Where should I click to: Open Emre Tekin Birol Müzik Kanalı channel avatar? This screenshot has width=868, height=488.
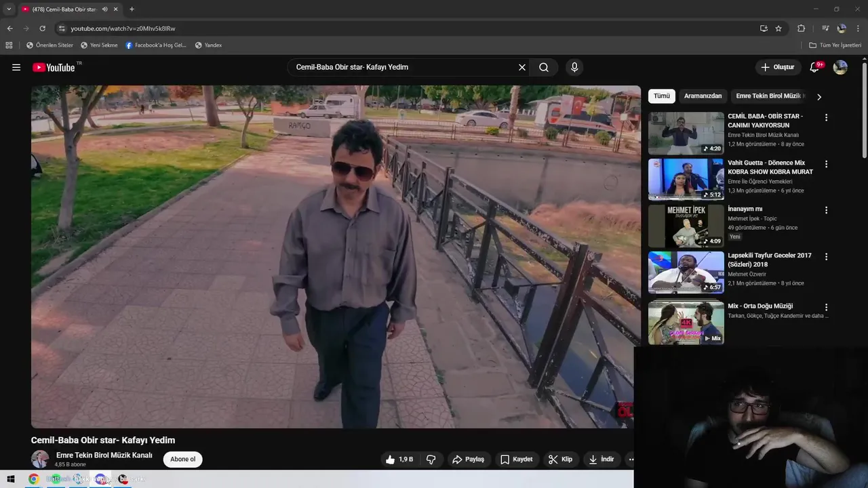(40, 459)
